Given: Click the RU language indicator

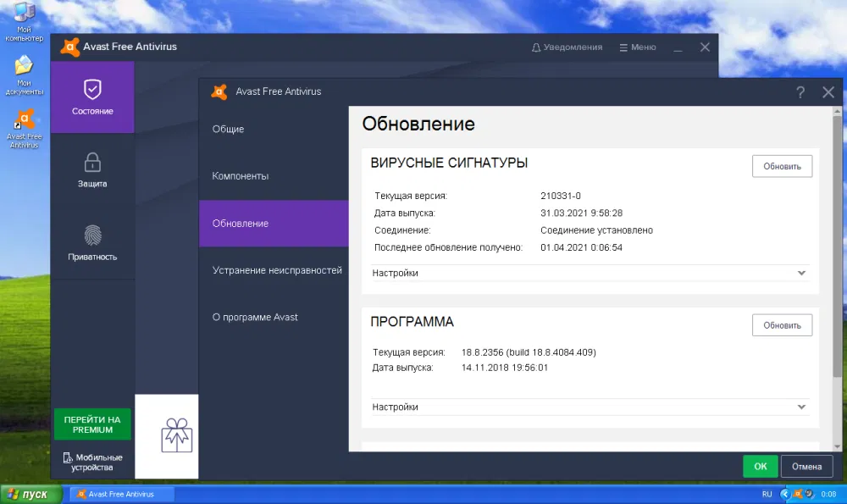Looking at the screenshot, I should [767, 494].
